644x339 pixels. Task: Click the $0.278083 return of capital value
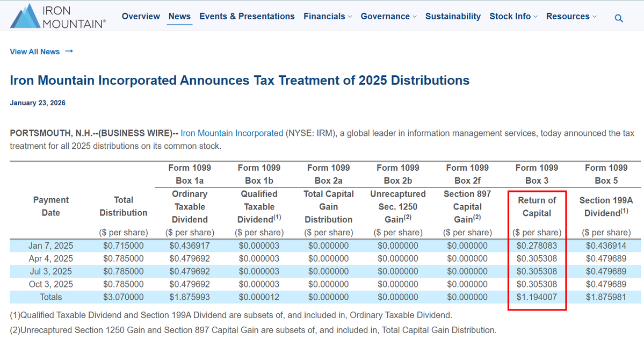pos(537,246)
